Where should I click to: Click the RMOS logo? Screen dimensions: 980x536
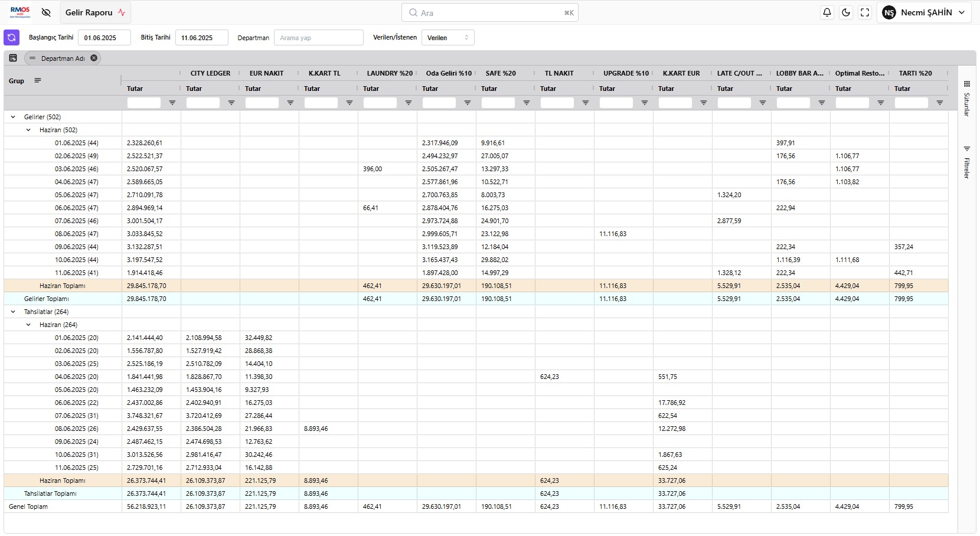click(20, 12)
